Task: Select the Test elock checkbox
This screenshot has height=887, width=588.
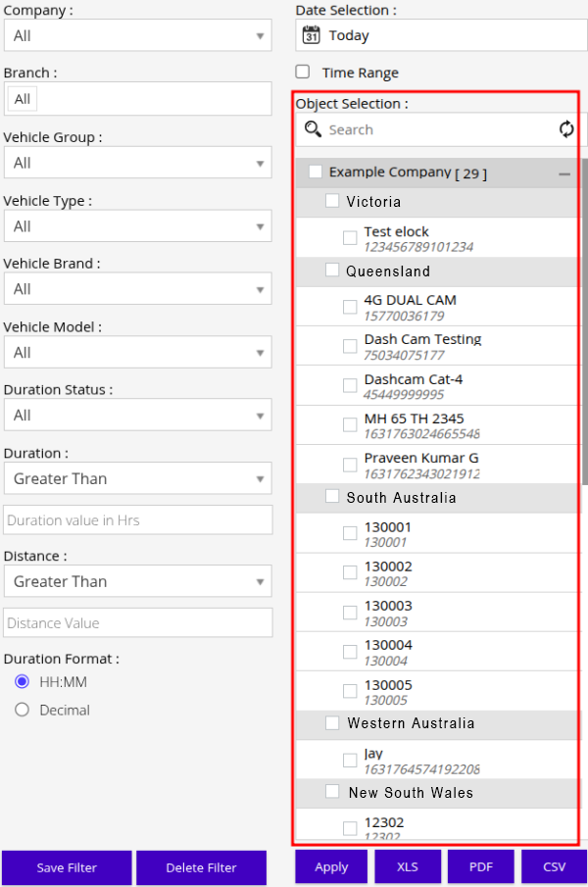Action: (x=350, y=237)
